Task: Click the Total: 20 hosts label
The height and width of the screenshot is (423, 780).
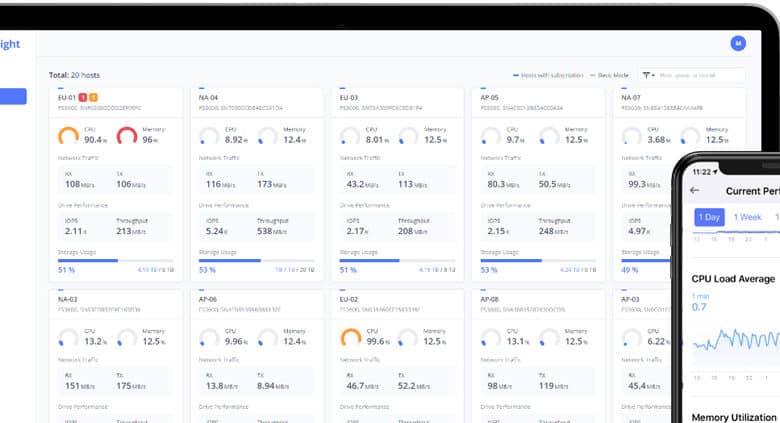Action: tap(74, 75)
